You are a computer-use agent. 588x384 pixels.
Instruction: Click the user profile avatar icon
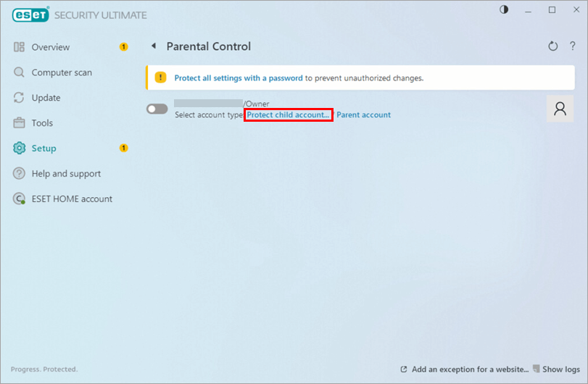click(560, 109)
